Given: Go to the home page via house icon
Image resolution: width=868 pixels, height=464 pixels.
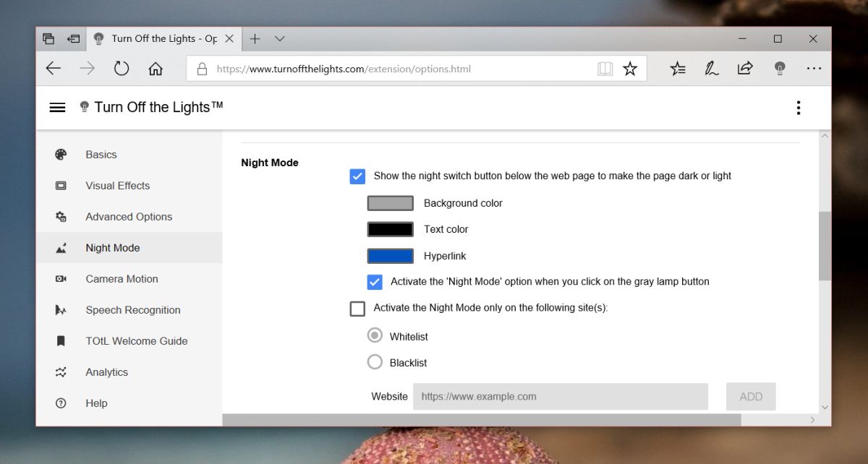Looking at the screenshot, I should click(x=155, y=69).
